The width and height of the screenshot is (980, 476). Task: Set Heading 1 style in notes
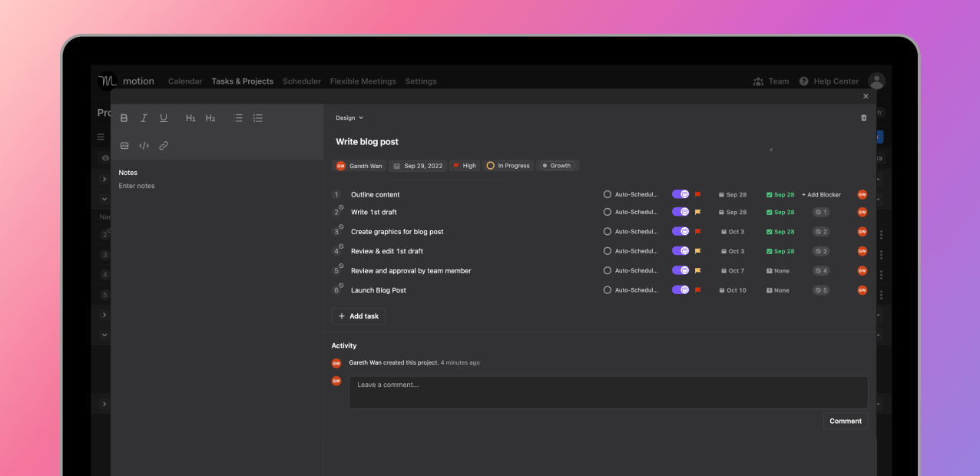tap(190, 118)
